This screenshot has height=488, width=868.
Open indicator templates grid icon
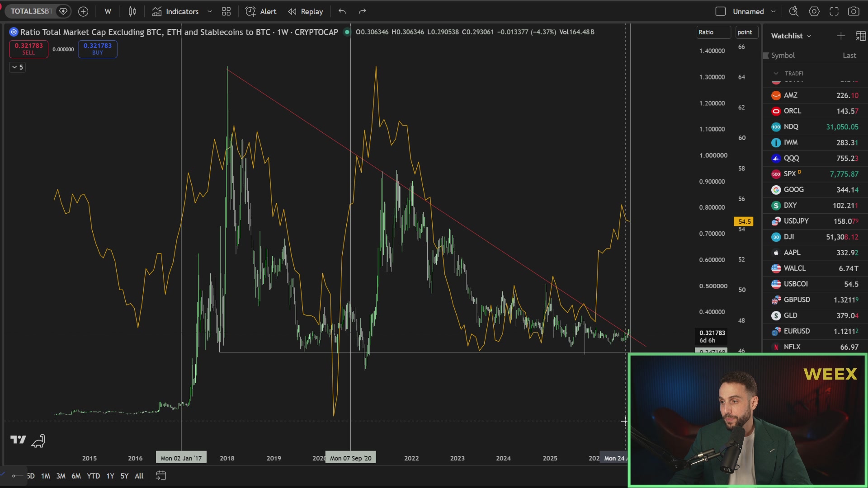point(226,11)
